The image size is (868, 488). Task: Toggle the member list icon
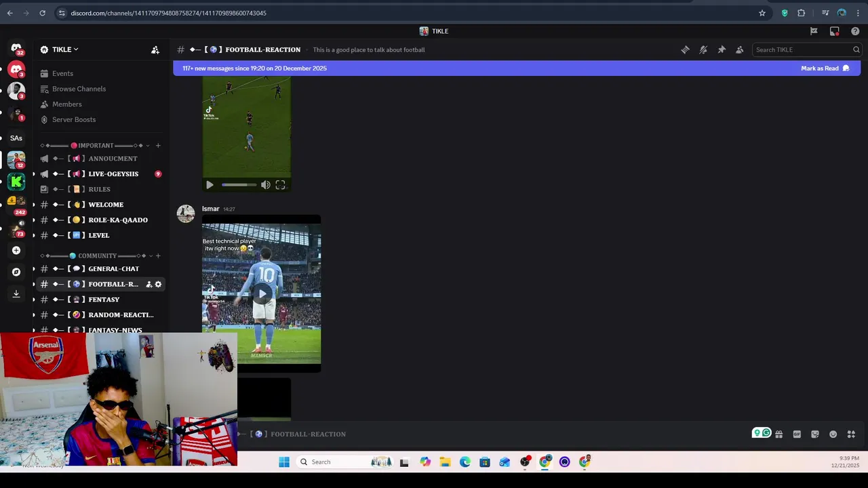pos(739,49)
